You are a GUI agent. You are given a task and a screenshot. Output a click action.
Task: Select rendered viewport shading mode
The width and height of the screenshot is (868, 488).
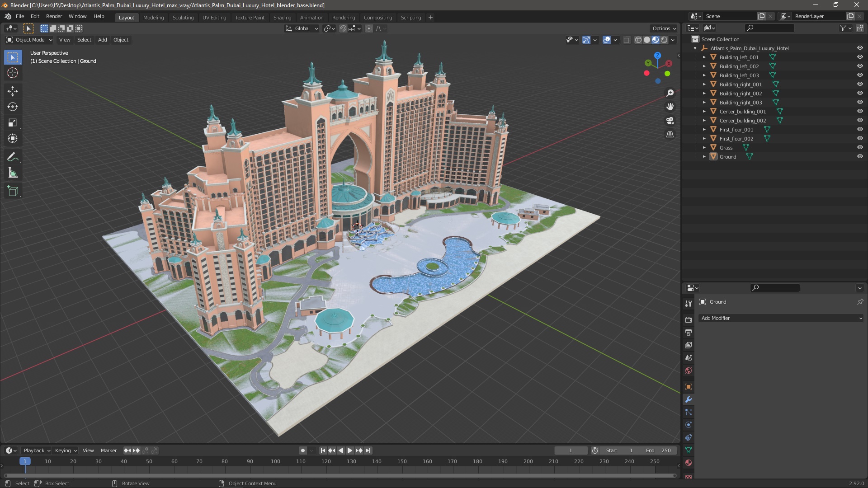664,40
